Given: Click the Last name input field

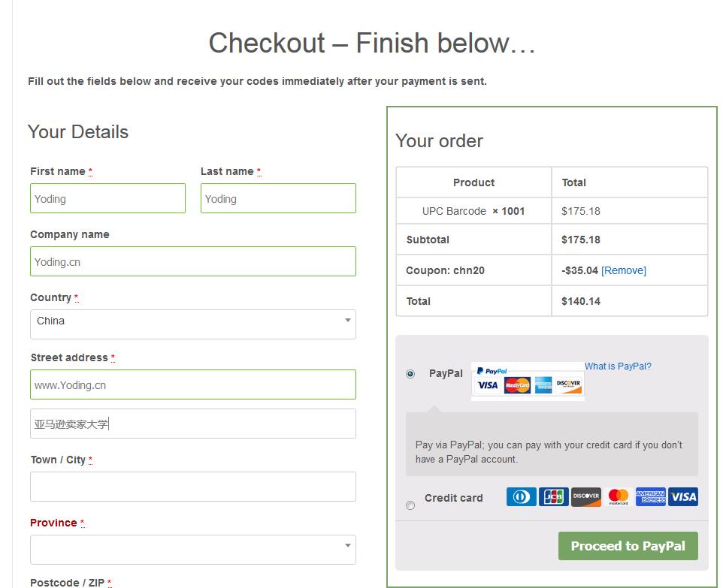Looking at the screenshot, I should [278, 198].
